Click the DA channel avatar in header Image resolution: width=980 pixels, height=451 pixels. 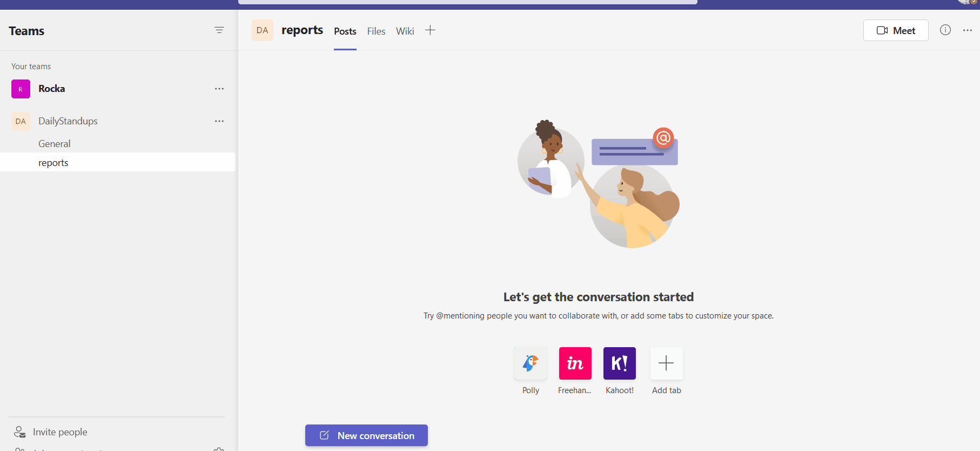(262, 30)
